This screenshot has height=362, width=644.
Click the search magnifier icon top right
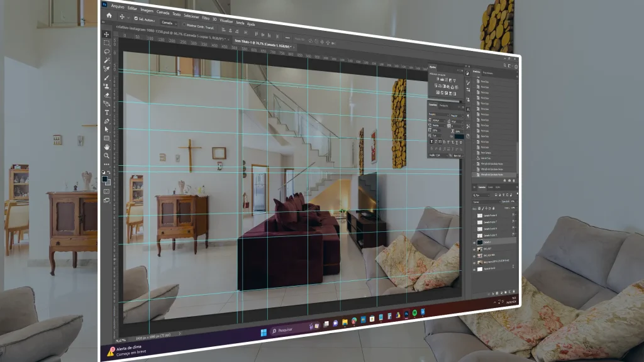coord(505,65)
